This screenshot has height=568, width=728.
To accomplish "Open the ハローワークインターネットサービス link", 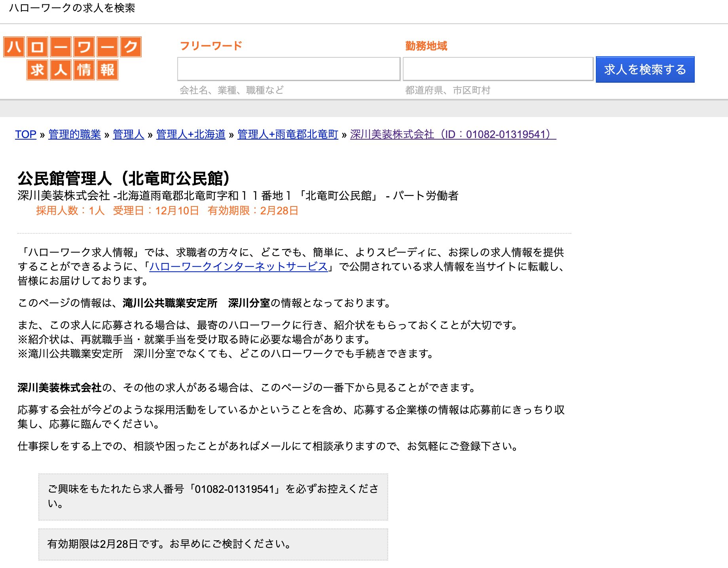I will click(239, 267).
